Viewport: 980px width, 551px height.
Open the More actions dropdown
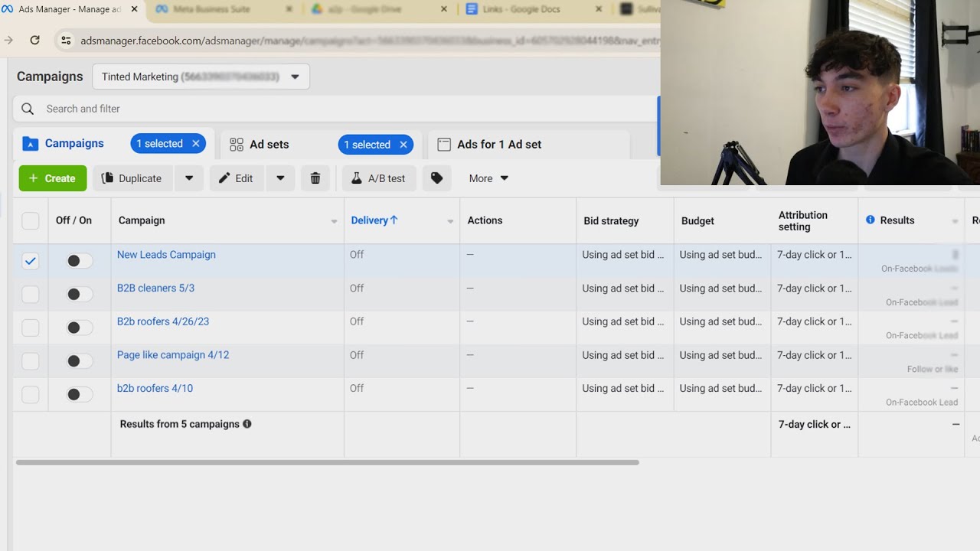[x=488, y=178]
